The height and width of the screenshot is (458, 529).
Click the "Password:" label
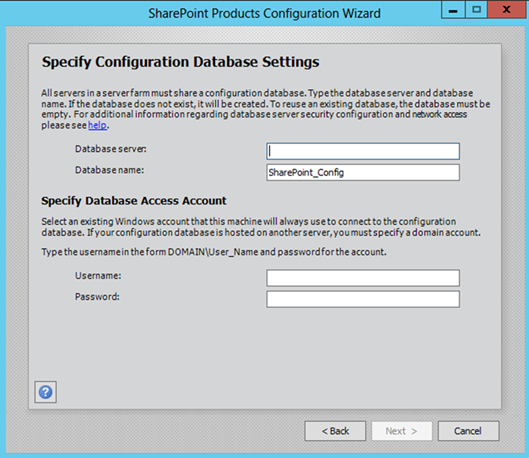(97, 297)
